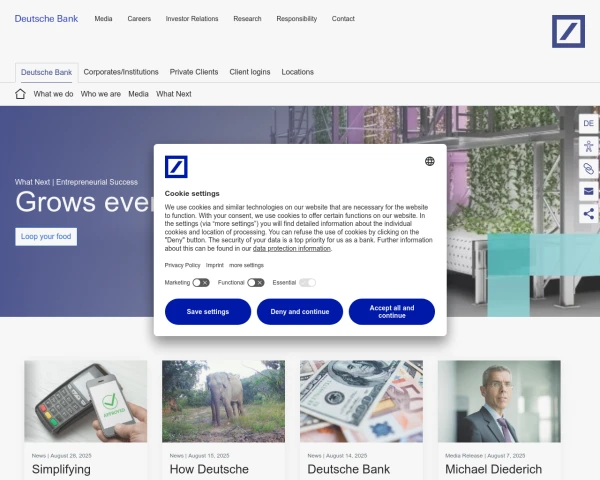Click Deny and continue button
The width and height of the screenshot is (600, 480).
point(300,312)
